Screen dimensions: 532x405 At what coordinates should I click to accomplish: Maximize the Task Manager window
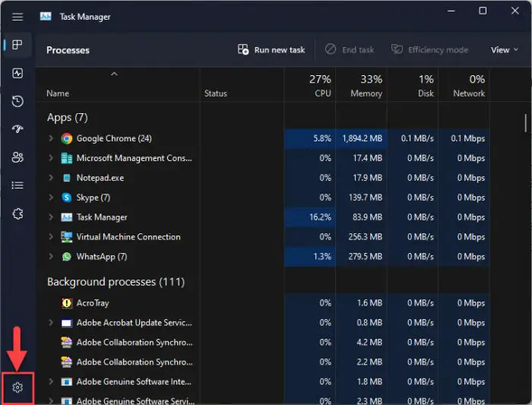pyautogui.click(x=483, y=11)
